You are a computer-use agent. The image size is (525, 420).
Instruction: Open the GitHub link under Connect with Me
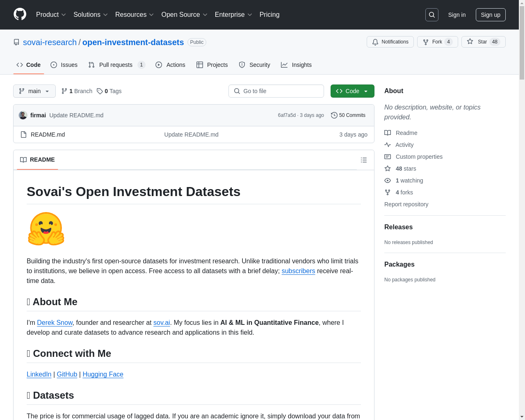pos(67,374)
